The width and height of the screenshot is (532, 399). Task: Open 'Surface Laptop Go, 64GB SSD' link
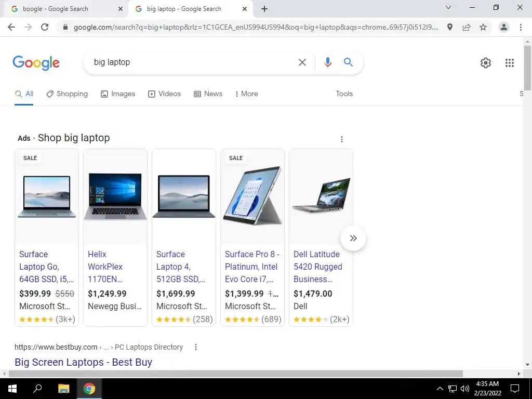[x=46, y=267]
